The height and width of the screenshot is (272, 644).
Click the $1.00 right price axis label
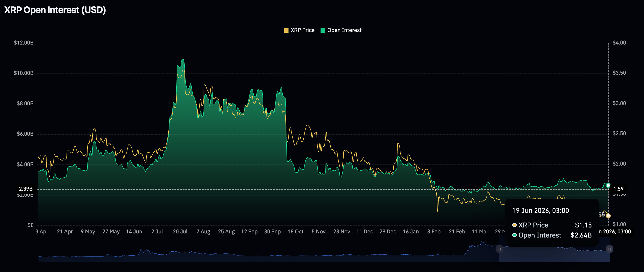point(619,224)
